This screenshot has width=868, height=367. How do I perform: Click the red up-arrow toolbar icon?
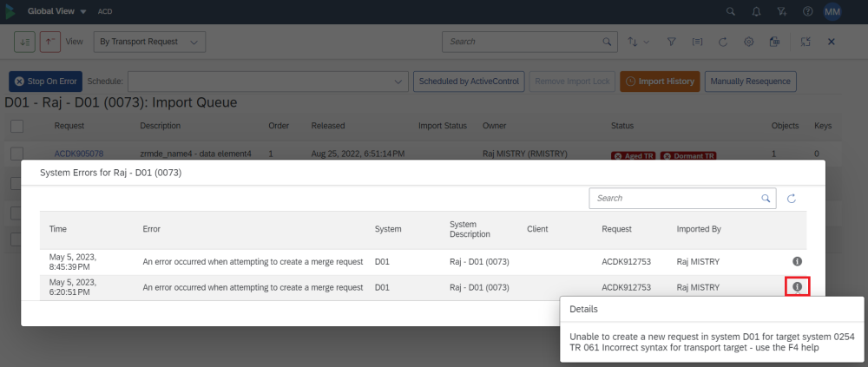(49, 42)
